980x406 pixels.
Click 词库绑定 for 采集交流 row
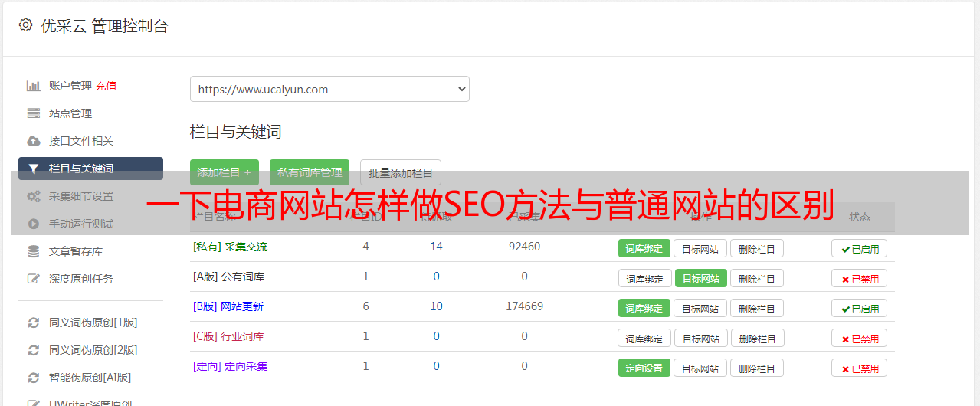click(644, 248)
